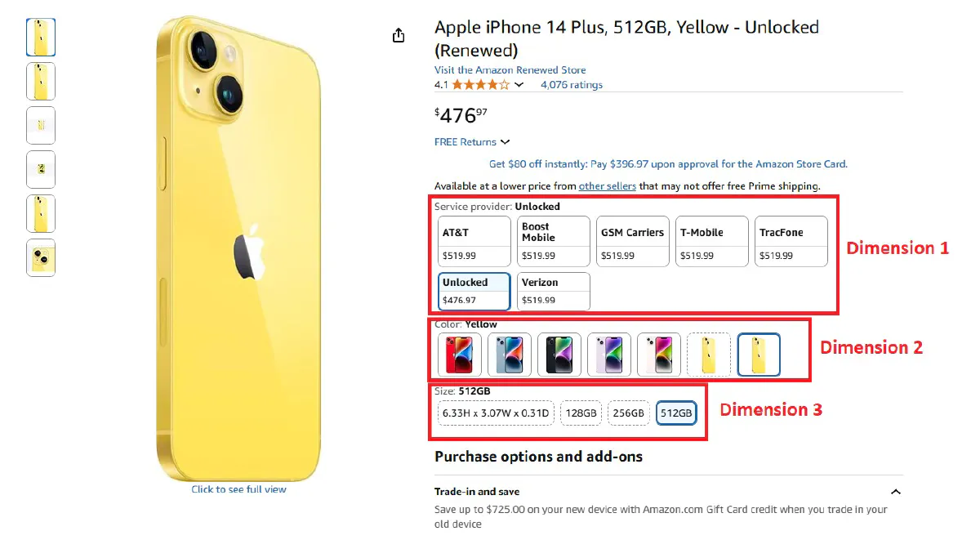Choose the red iPhone color swatch
This screenshot has height=540, width=980.
(459, 355)
